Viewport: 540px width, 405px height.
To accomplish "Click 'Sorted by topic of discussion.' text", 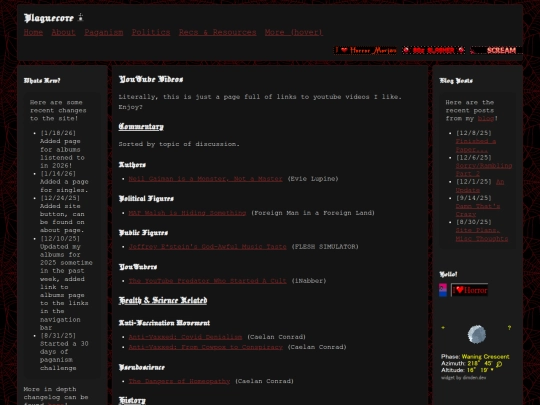I will click(179, 144).
